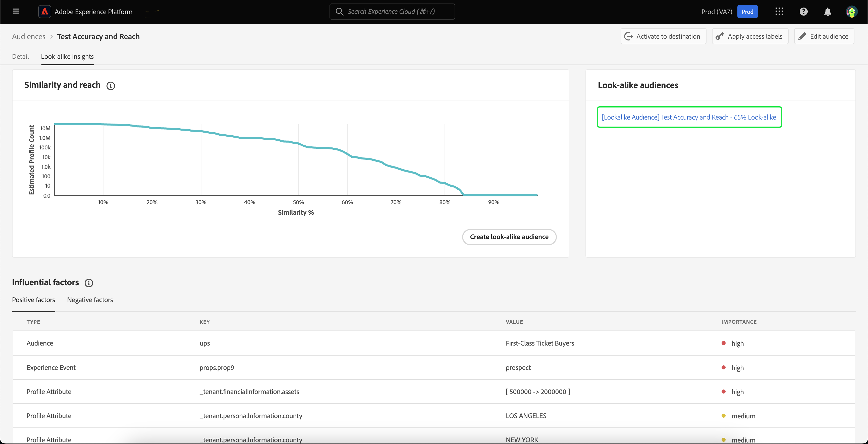
Task: Click Create look-alike audience button
Action: point(509,237)
